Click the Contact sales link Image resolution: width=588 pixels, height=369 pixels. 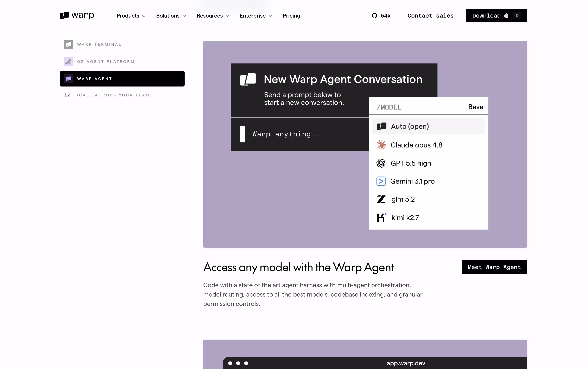[430, 16]
